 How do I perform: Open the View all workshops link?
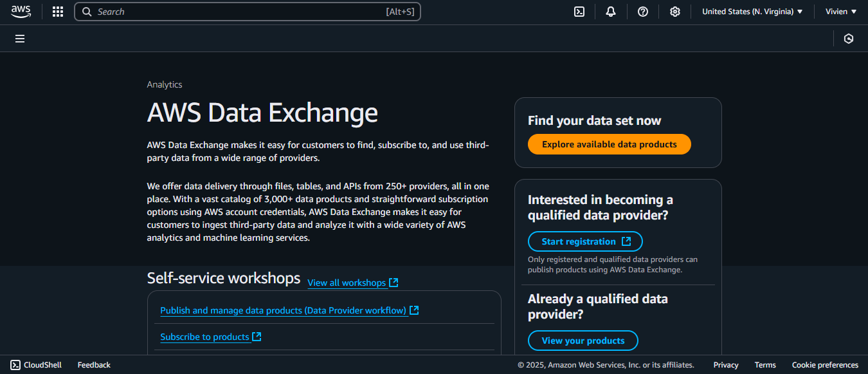tap(353, 283)
